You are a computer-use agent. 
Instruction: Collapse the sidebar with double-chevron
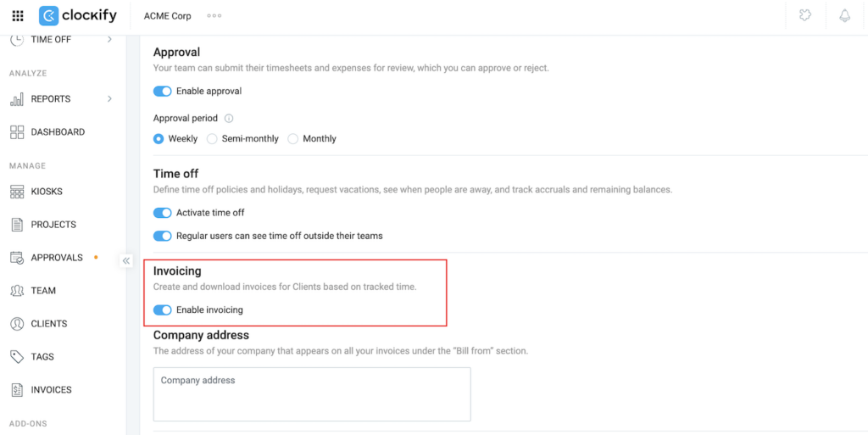(126, 261)
